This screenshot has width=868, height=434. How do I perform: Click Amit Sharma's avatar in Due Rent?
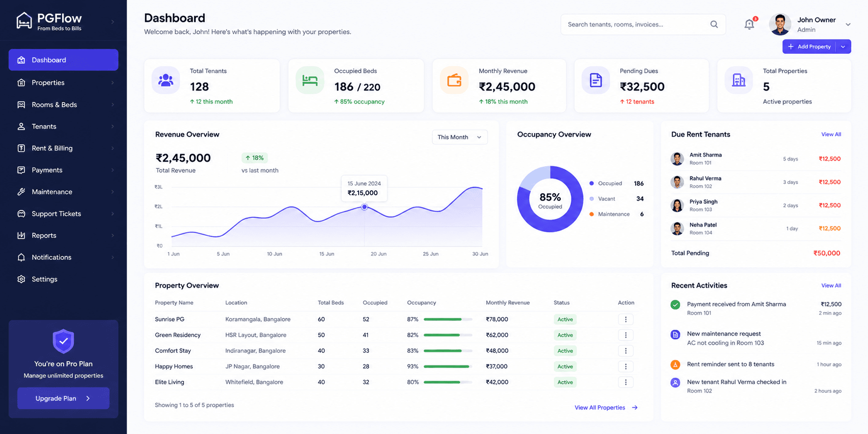[x=677, y=159]
